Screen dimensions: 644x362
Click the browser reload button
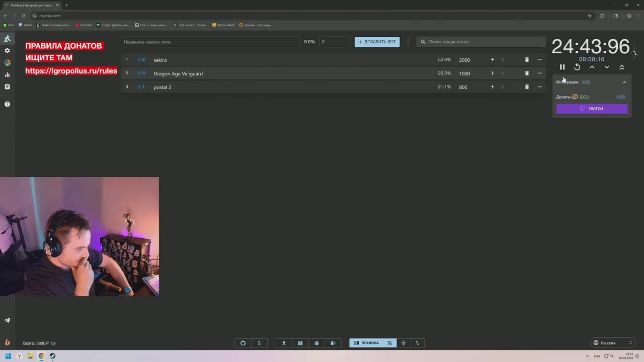(23, 16)
